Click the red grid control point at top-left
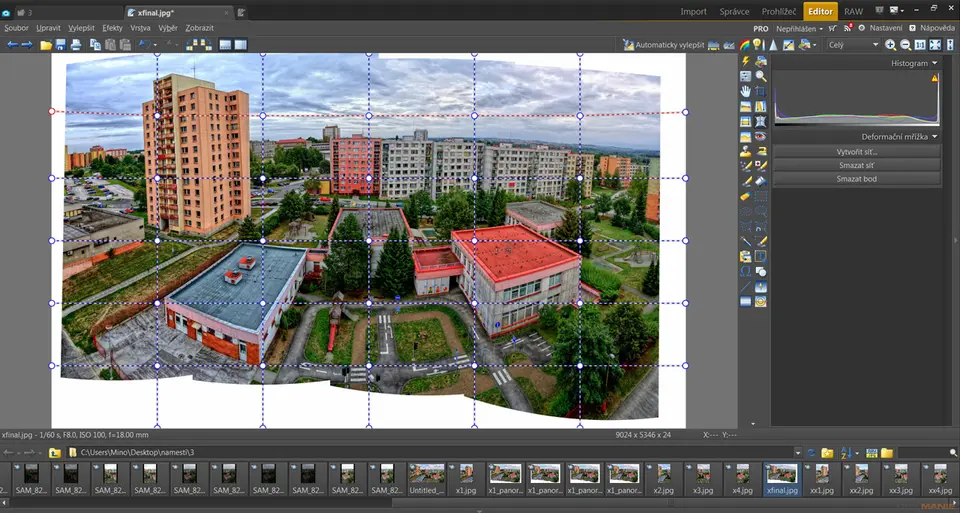 coord(52,112)
